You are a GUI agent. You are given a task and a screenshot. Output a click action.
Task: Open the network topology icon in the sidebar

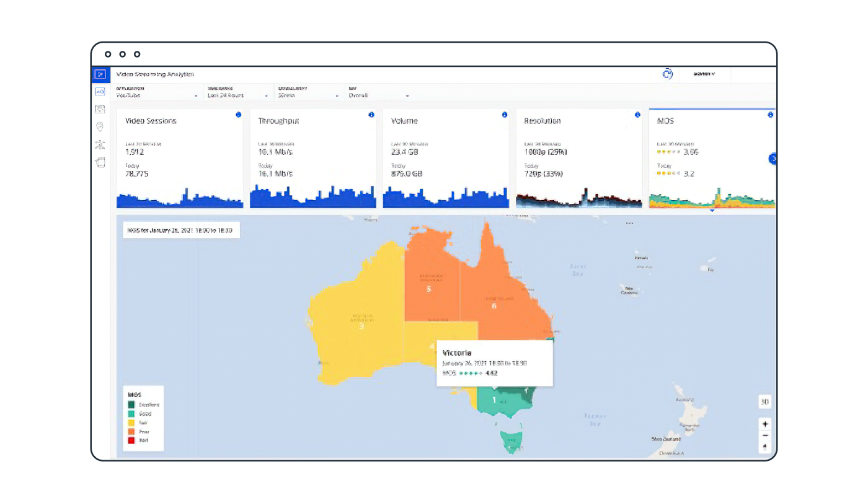click(100, 144)
